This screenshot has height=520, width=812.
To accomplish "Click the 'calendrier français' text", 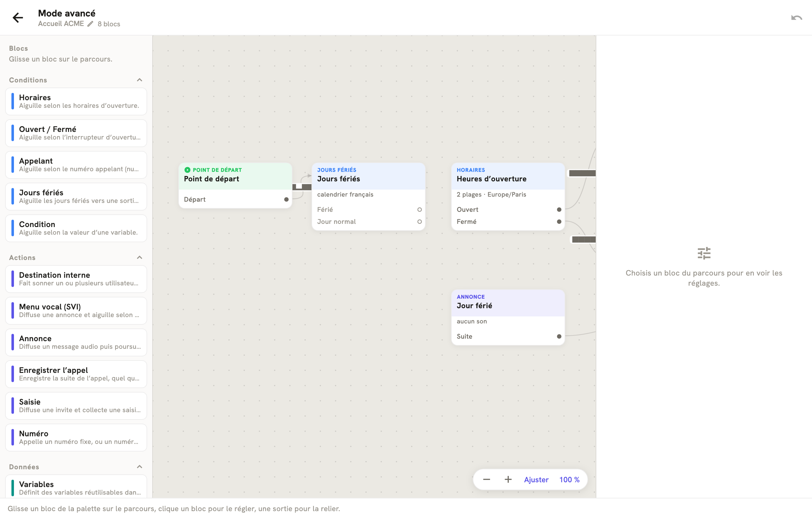I will click(345, 194).
